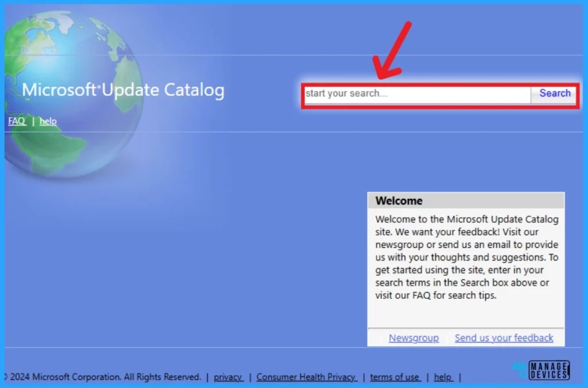Open the FAQ link under the title
This screenshot has height=388, width=588.
(17, 121)
